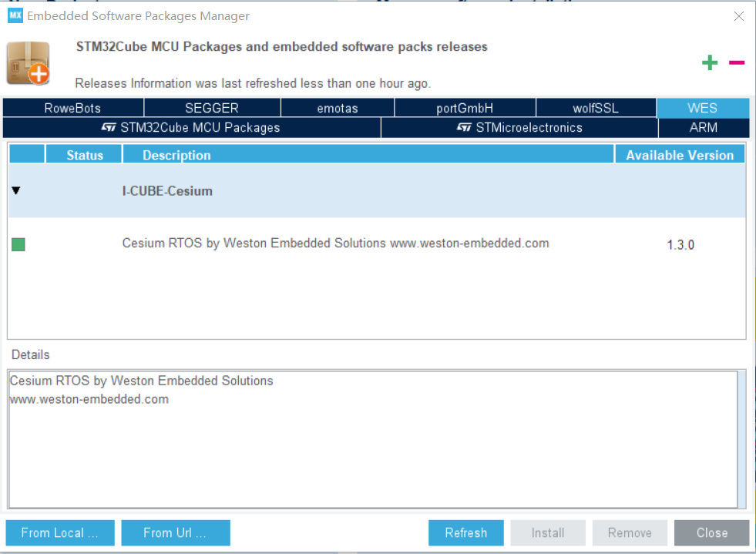The height and width of the screenshot is (554, 756).
Task: Select the I-CUBE-Cesium row label
Action: pyautogui.click(x=167, y=191)
